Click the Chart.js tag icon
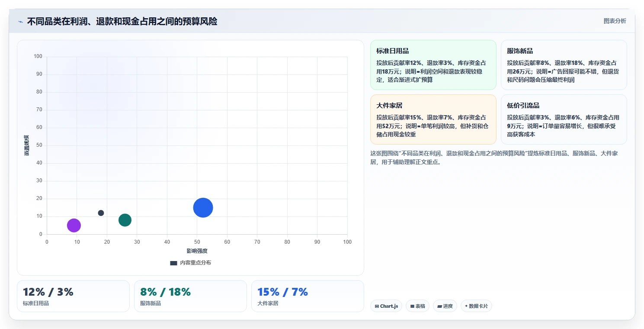This screenshot has height=329, width=644. [377, 306]
